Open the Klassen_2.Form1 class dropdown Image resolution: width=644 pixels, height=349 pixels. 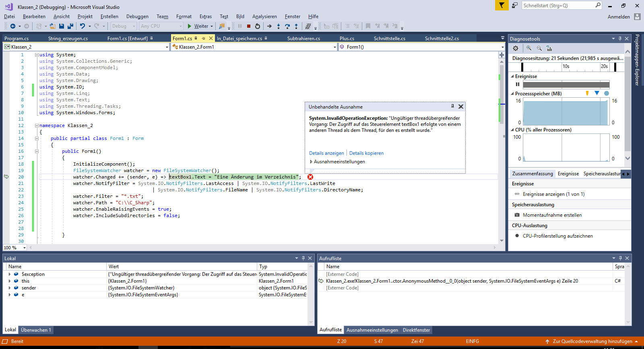pos(335,47)
